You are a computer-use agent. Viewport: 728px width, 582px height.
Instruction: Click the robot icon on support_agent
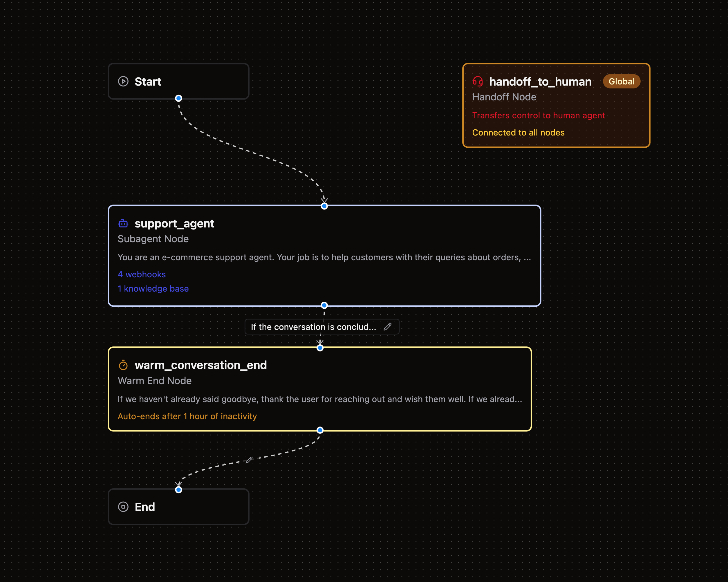[123, 223]
